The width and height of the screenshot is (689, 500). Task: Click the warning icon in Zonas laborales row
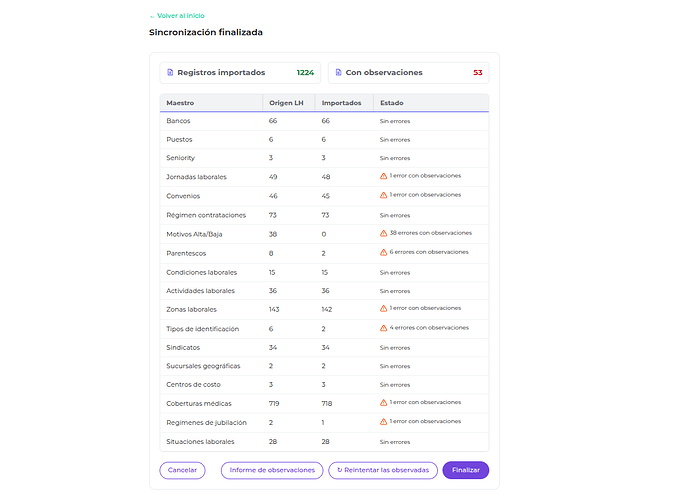[x=384, y=308]
